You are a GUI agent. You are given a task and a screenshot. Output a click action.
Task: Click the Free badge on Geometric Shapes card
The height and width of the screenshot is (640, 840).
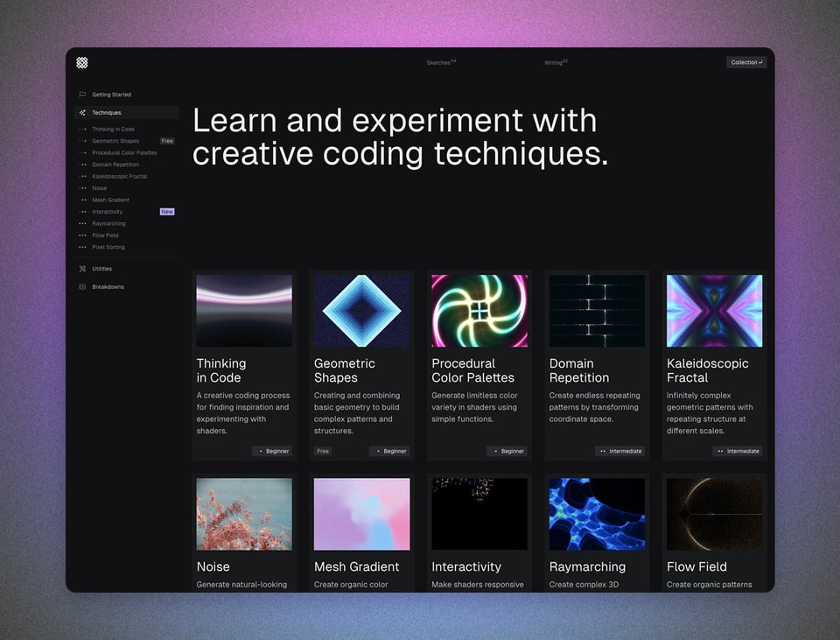point(323,452)
